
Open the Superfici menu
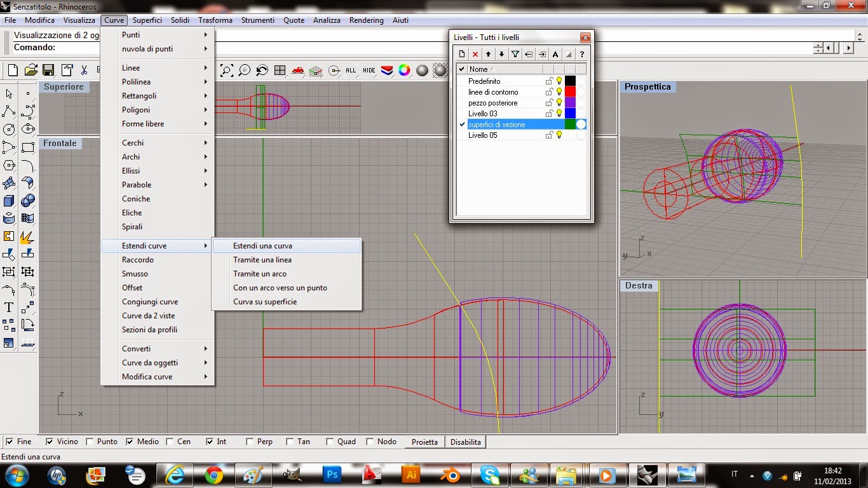coord(147,20)
